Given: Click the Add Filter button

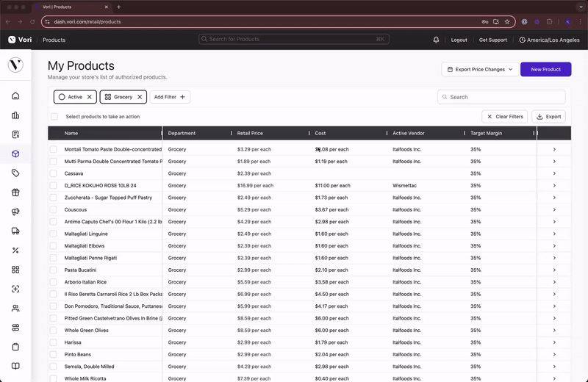Looking at the screenshot, I should click(170, 97).
